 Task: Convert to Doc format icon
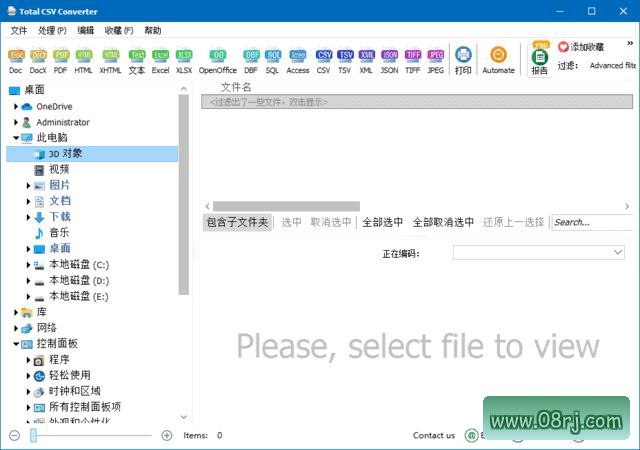pyautogui.click(x=16, y=61)
